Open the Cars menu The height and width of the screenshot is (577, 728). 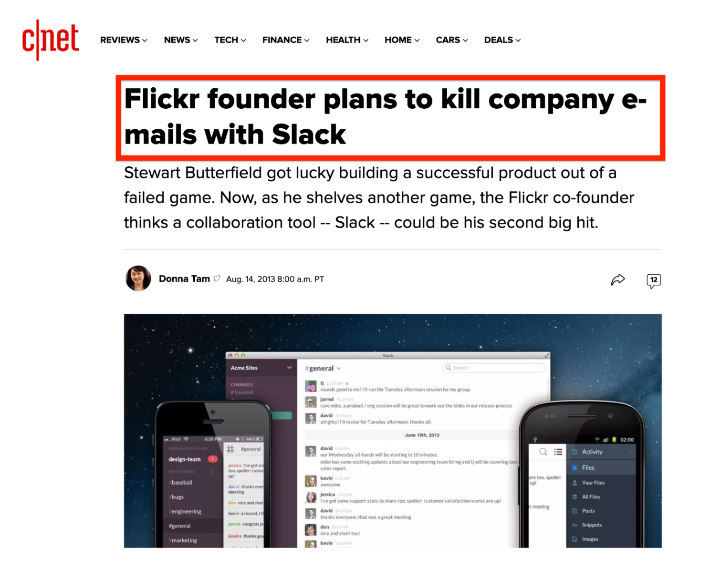(x=452, y=40)
